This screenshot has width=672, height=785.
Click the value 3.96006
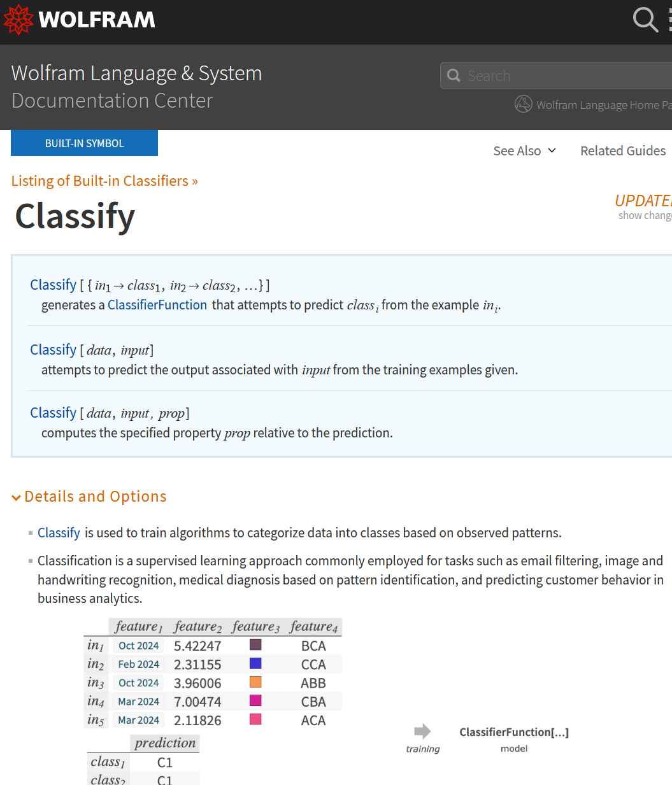(x=197, y=683)
